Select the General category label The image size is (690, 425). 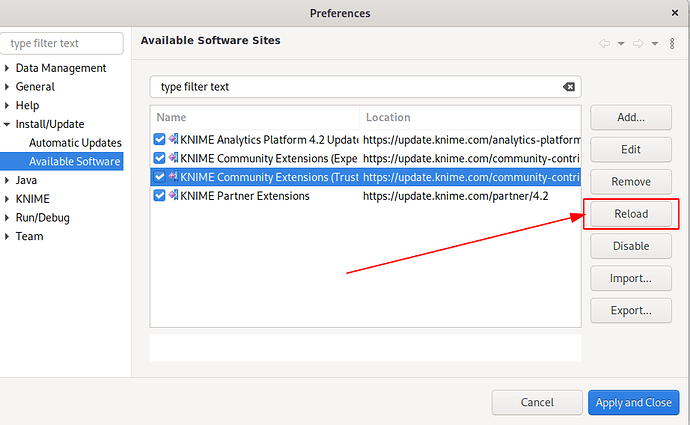click(x=35, y=87)
